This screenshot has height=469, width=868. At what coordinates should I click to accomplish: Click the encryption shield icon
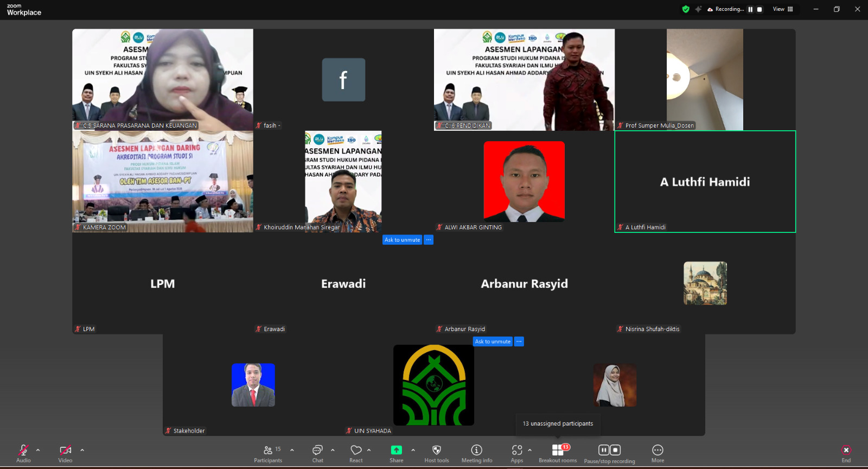click(686, 9)
